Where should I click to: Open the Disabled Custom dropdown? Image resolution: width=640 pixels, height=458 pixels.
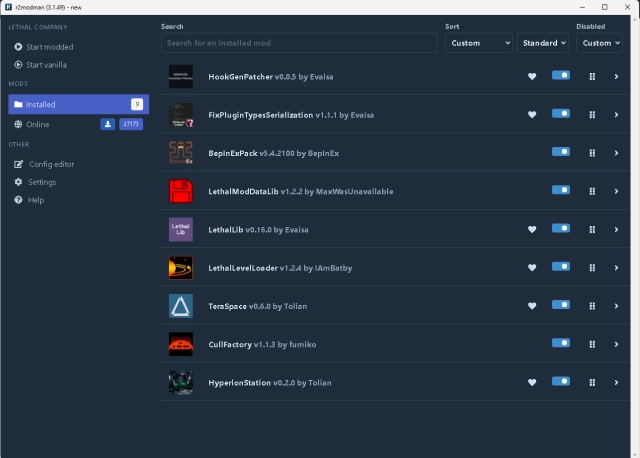[x=599, y=43]
